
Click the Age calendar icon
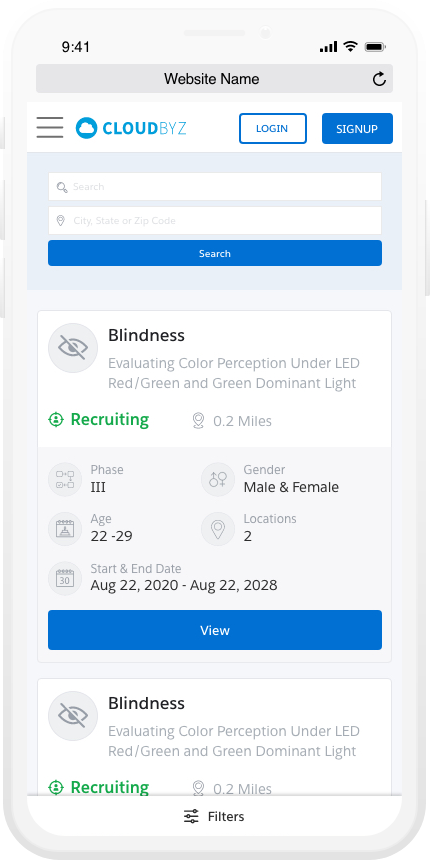[65, 529]
